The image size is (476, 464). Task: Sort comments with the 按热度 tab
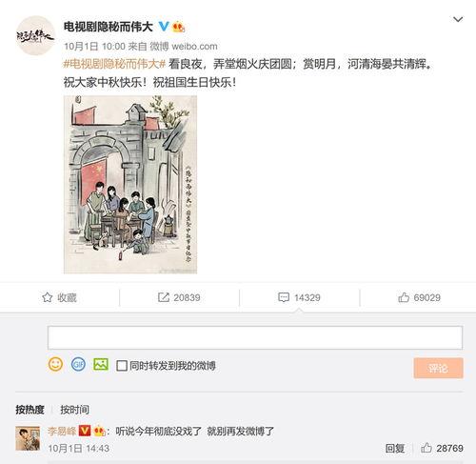click(30, 410)
